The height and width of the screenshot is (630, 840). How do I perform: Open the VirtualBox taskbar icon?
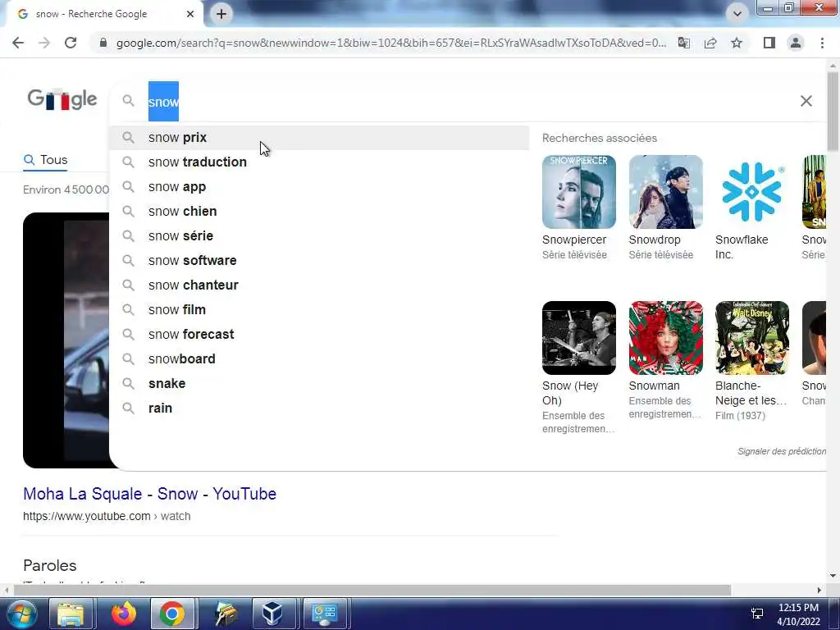click(x=272, y=614)
